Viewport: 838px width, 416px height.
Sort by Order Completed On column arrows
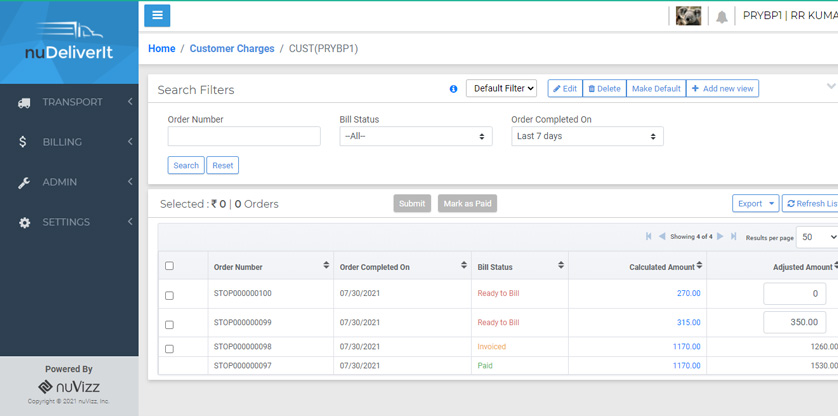pos(464,265)
